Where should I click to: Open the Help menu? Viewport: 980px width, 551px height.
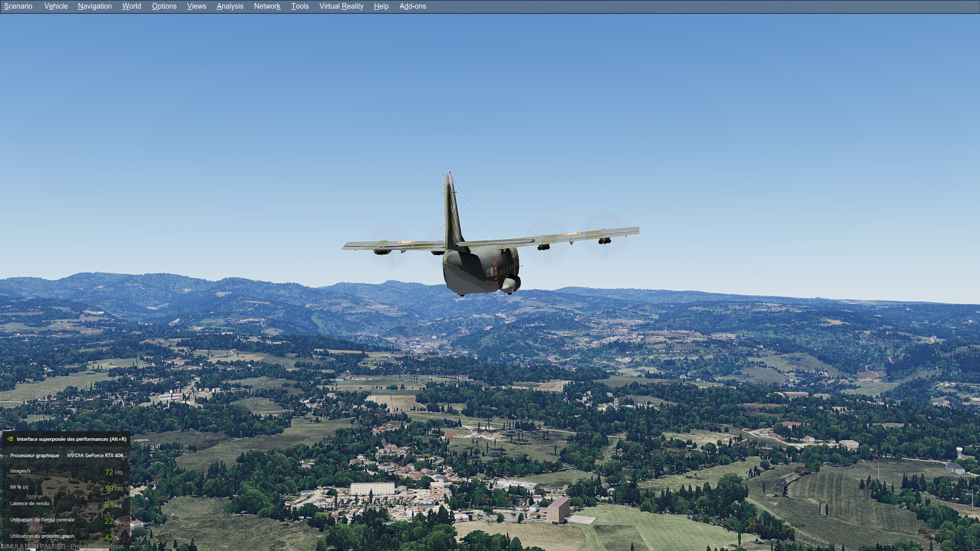tap(381, 6)
